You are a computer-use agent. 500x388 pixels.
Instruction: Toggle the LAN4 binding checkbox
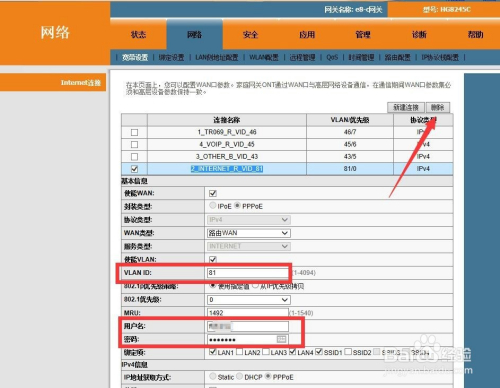(x=292, y=352)
